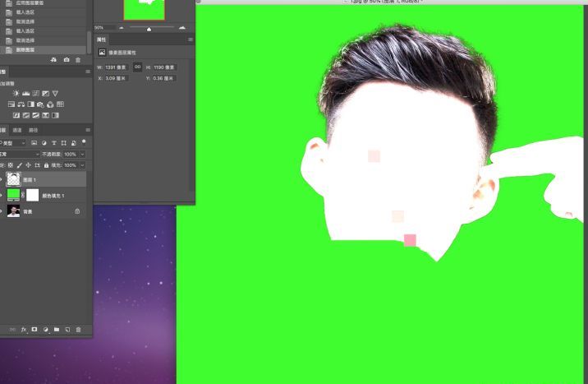Filter layers for adjustment layers
This screenshot has width=588, height=384.
pyautogui.click(x=44, y=142)
